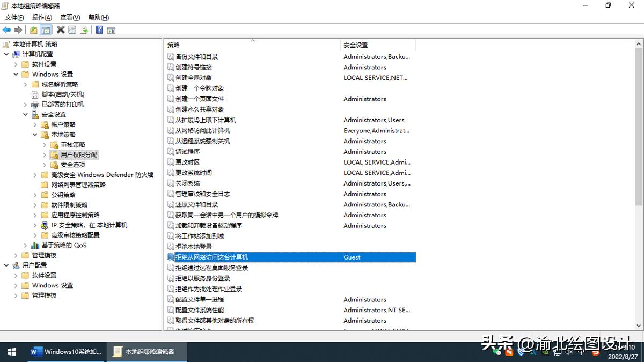
Task: Click the Help question mark toolbar icon
Action: click(99, 29)
